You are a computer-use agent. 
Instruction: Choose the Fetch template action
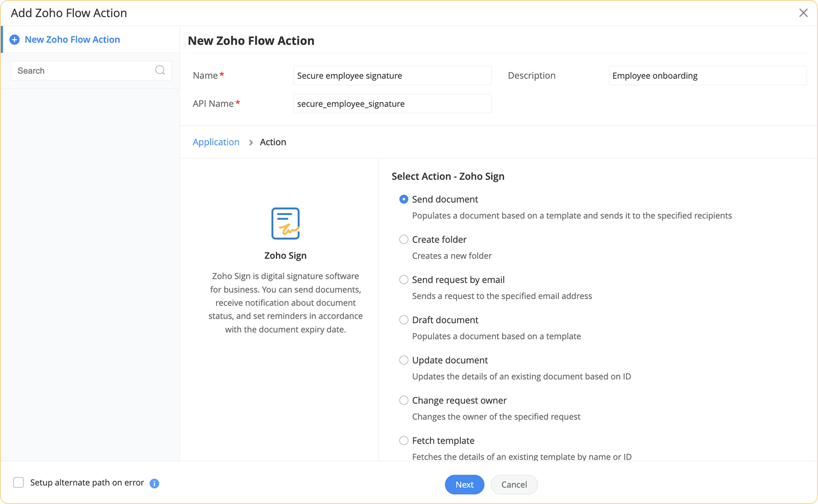pyautogui.click(x=404, y=441)
